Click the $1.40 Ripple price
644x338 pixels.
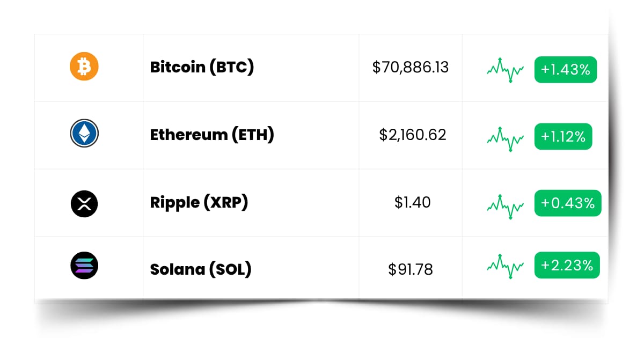coord(413,202)
